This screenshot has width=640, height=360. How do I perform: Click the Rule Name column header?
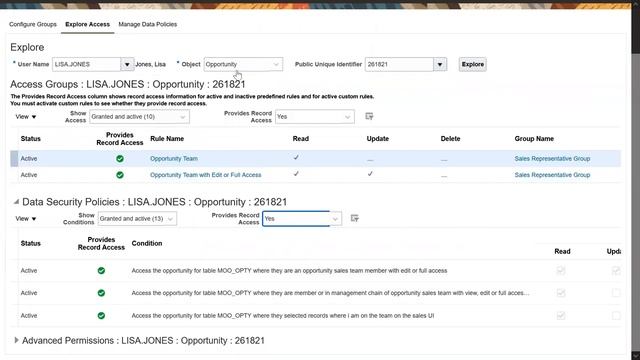pos(167,139)
